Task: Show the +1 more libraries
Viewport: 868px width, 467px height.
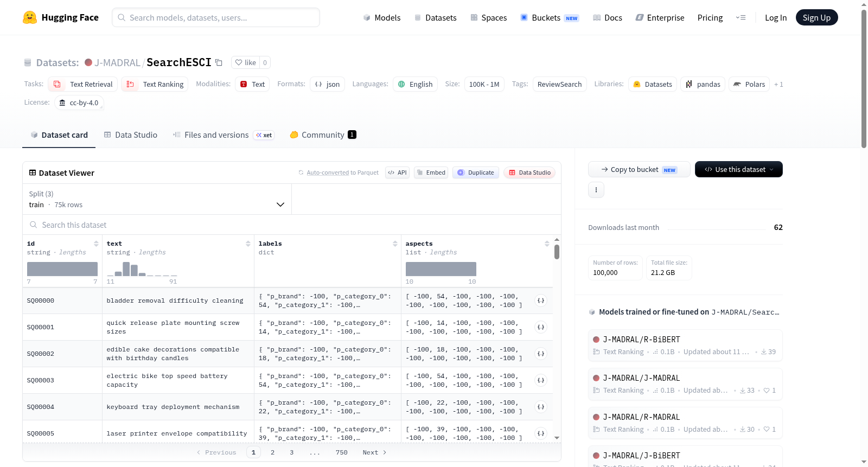Action: [778, 84]
